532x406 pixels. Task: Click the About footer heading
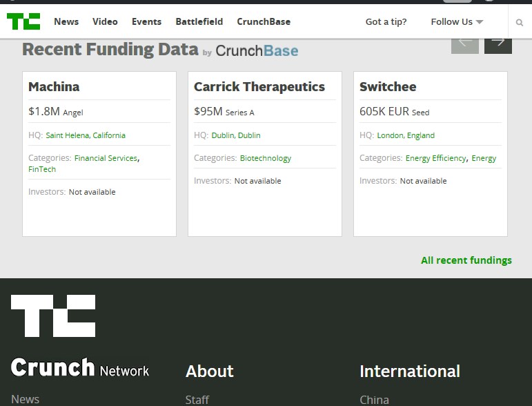pyautogui.click(x=209, y=371)
